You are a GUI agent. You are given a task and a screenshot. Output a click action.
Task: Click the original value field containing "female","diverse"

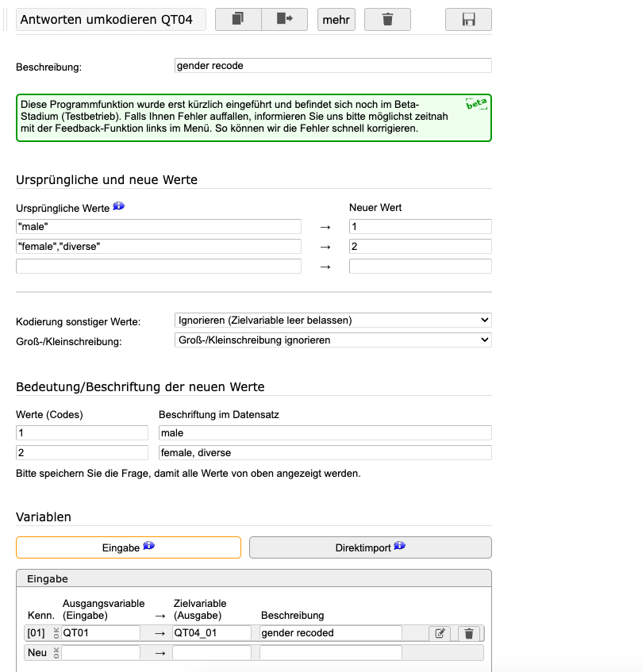[x=159, y=247]
